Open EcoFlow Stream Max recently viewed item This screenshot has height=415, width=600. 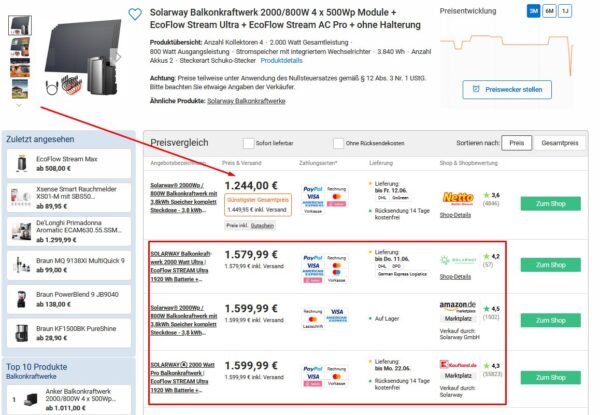click(x=69, y=164)
